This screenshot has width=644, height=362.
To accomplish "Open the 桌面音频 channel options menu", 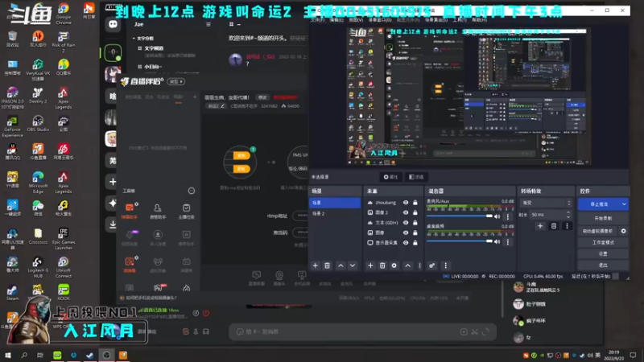I will (508, 242).
